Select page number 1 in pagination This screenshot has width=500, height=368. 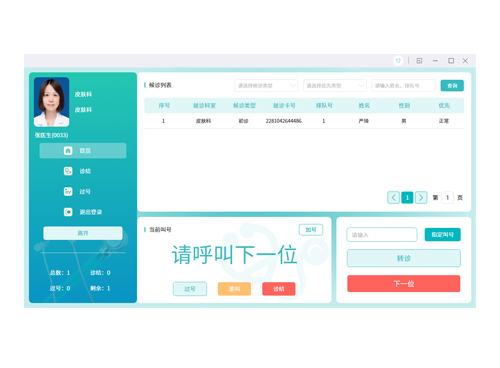(407, 198)
